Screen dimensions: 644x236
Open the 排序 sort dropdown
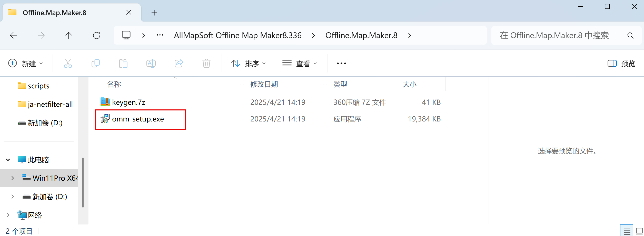tap(248, 63)
